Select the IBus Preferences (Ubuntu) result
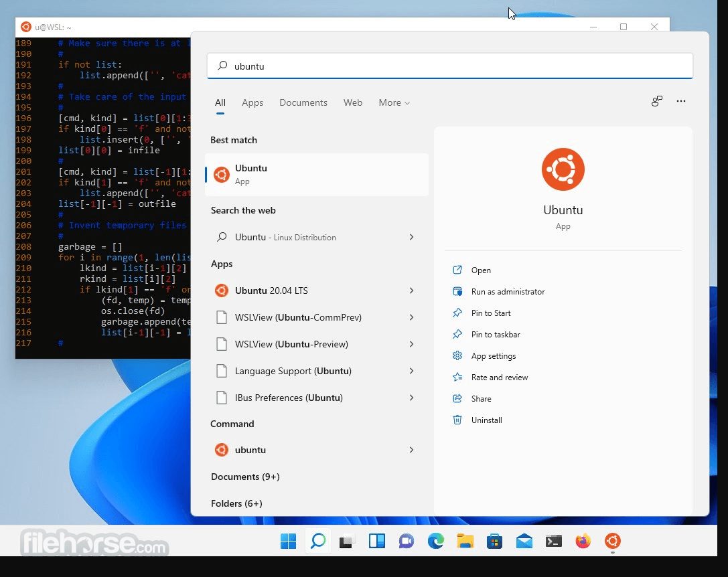Image resolution: width=728 pixels, height=577 pixels. (317, 398)
